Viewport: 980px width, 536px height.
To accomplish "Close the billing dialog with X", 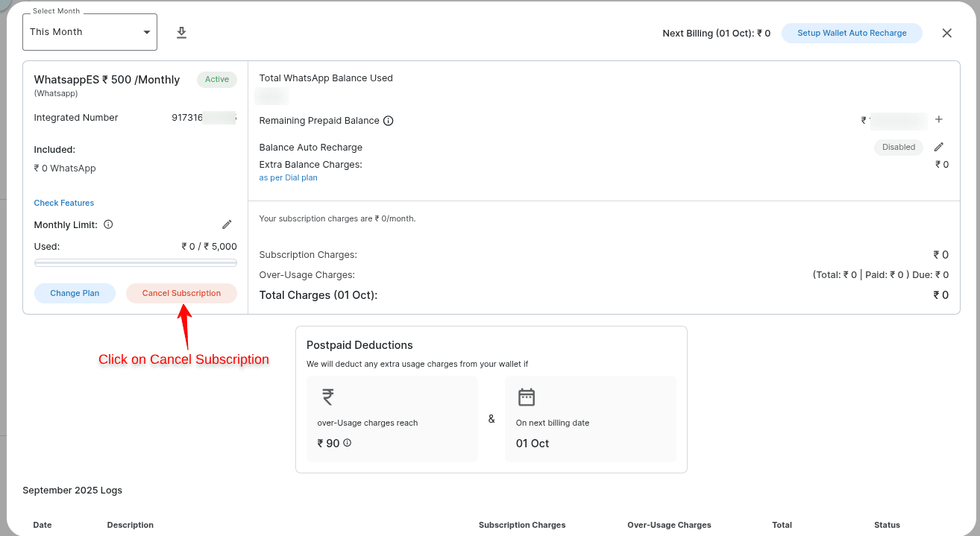I will 947,33.
